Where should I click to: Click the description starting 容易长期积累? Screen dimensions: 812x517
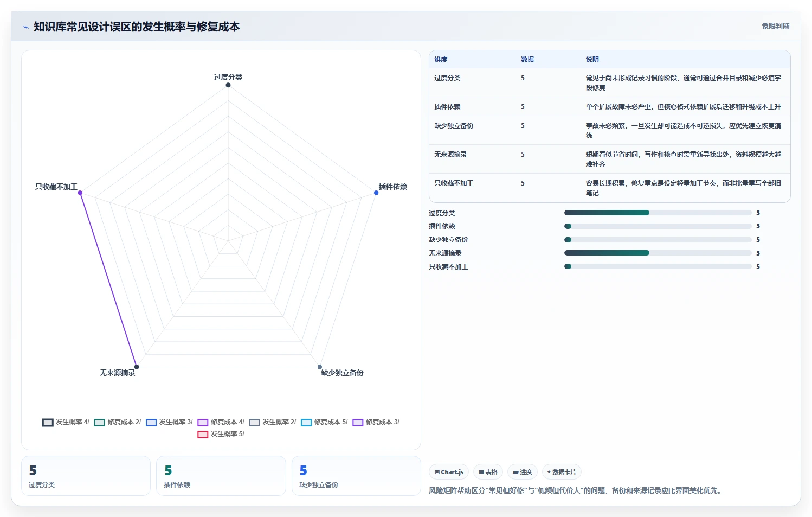pos(684,188)
